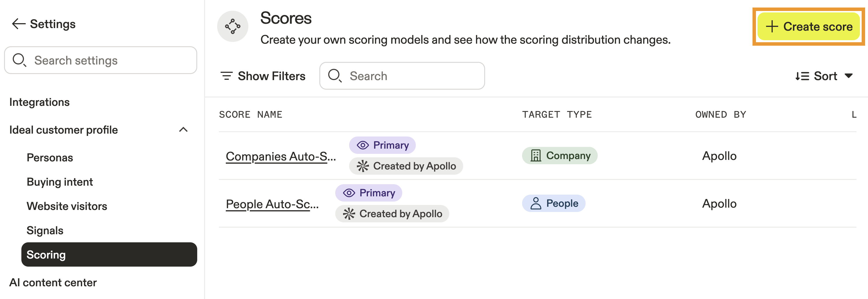Click the filter lines icon

click(226, 76)
